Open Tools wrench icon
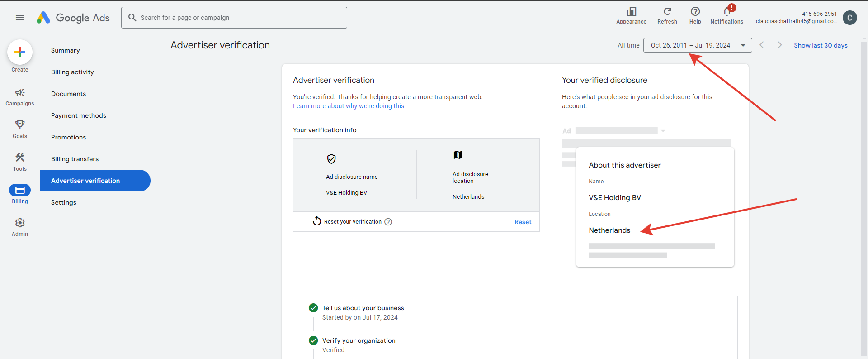Image resolution: width=868 pixels, height=359 pixels. pyautogui.click(x=20, y=158)
